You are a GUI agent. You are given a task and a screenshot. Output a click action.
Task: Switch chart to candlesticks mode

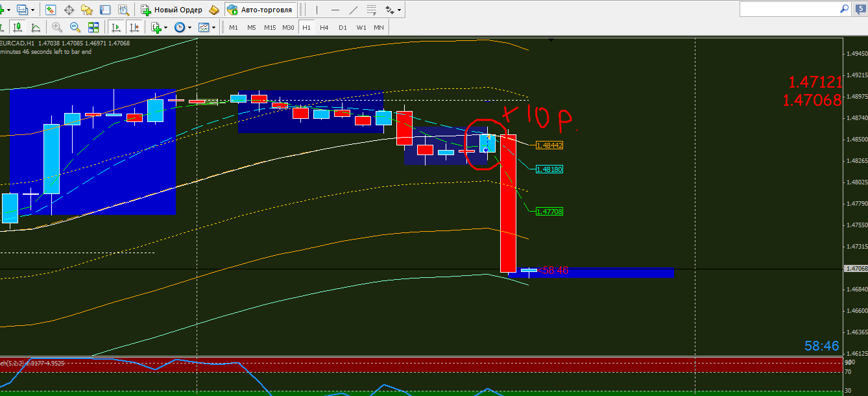coord(17,27)
